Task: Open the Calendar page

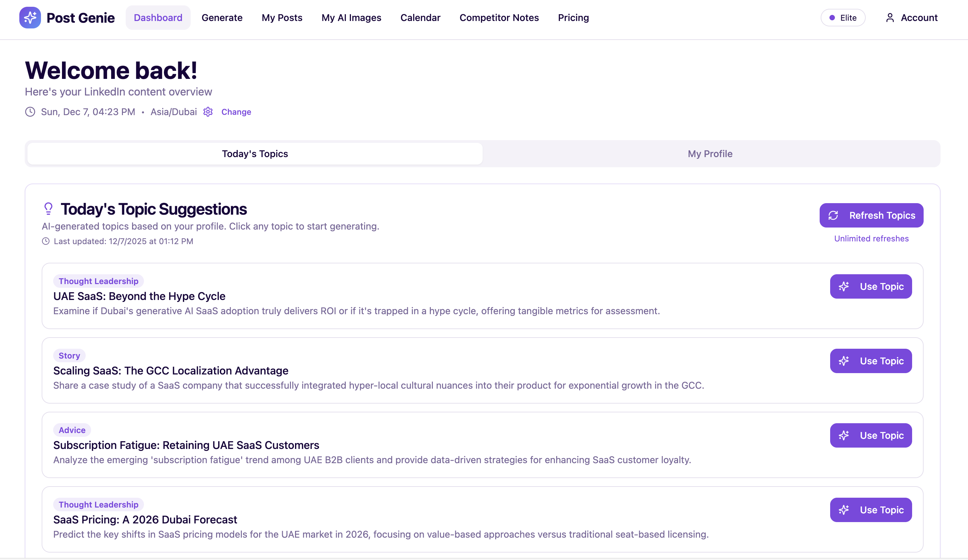Action: 420,18
